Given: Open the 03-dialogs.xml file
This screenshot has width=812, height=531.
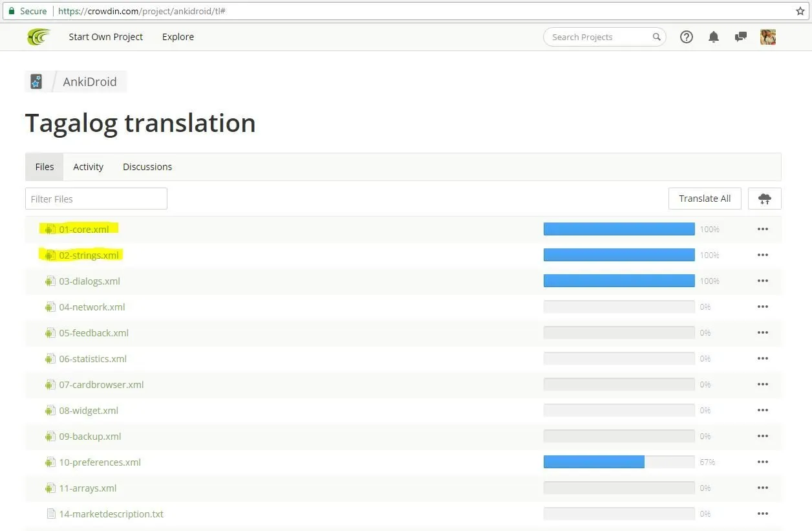Looking at the screenshot, I should 90,281.
